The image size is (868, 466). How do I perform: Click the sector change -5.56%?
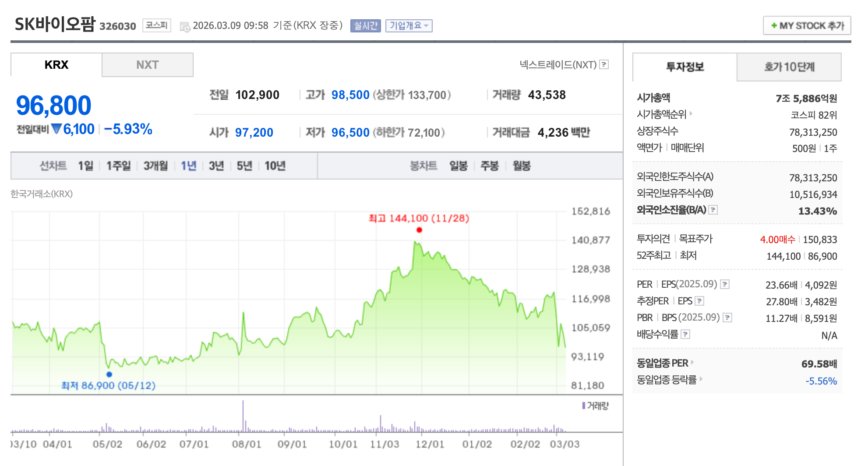(821, 381)
